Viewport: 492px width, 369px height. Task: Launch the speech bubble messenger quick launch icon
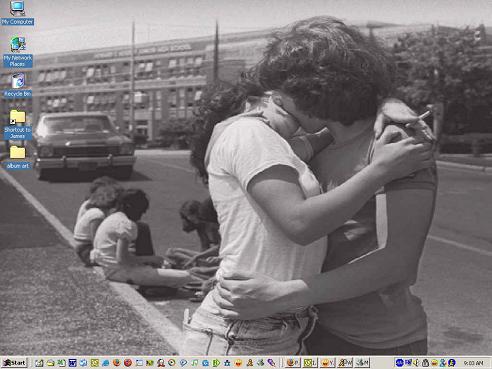coord(183,363)
